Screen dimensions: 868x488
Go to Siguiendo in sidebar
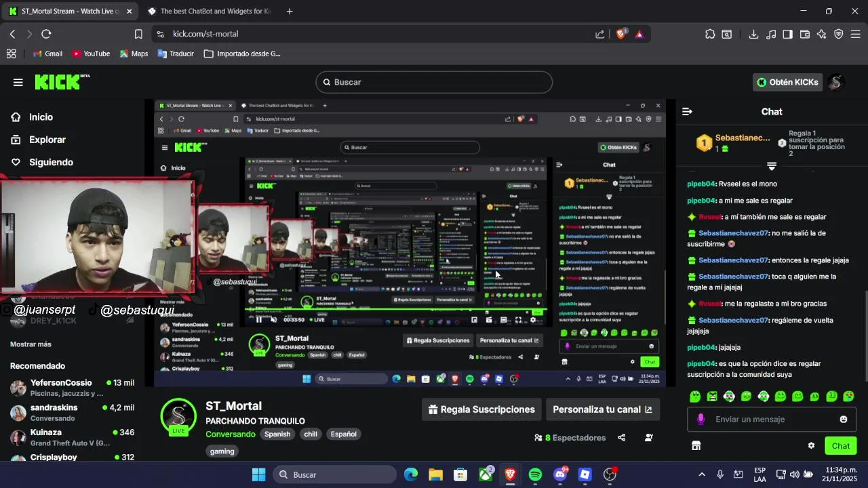tap(42, 162)
